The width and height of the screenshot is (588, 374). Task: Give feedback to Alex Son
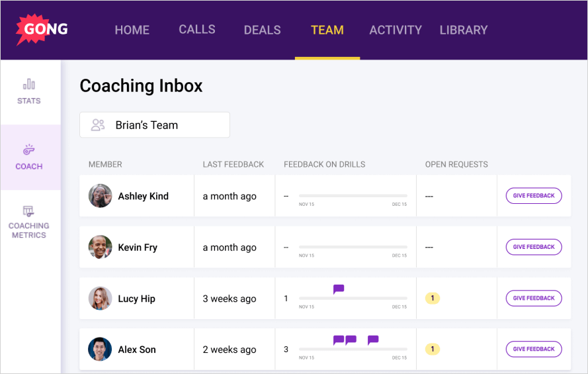point(534,350)
